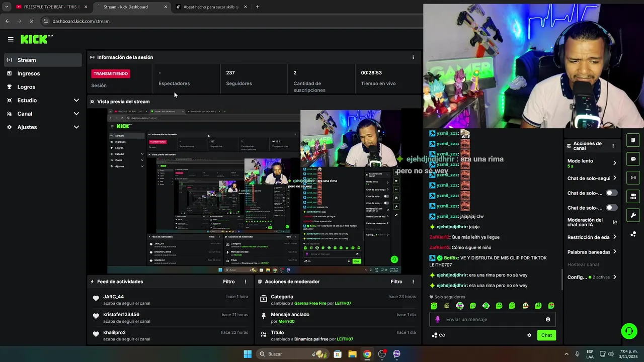Click the stream preview thumbnail

pyautogui.click(x=255, y=191)
